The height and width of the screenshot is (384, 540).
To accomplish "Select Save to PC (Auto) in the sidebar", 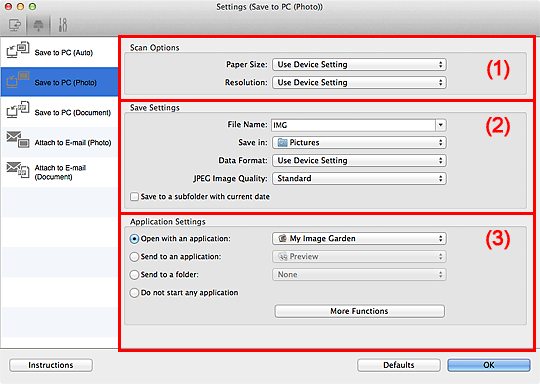I will (x=59, y=52).
